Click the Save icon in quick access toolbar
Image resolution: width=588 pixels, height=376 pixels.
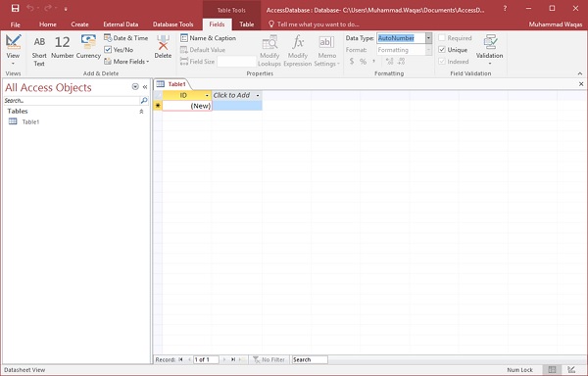[x=16, y=8]
